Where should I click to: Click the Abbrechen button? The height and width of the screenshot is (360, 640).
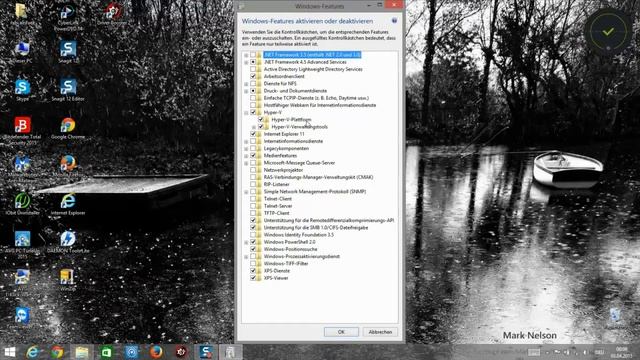click(380, 332)
